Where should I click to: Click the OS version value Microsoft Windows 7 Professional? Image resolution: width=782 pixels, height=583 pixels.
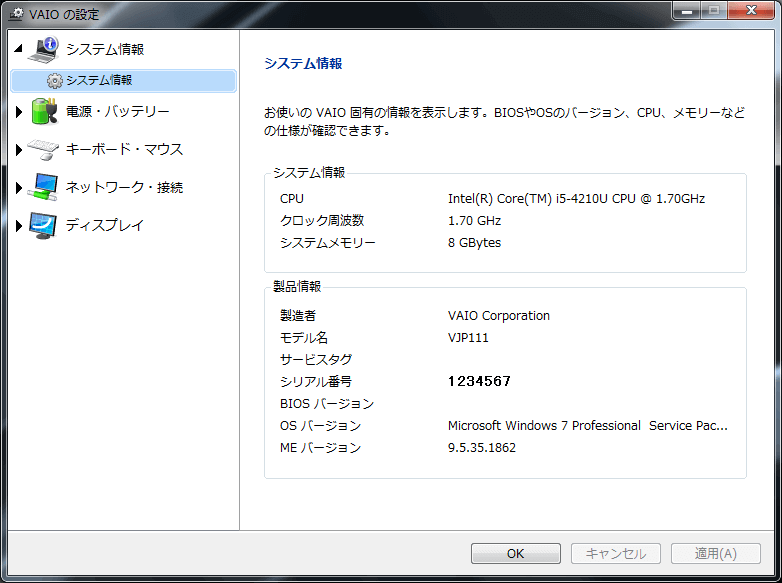[587, 425]
